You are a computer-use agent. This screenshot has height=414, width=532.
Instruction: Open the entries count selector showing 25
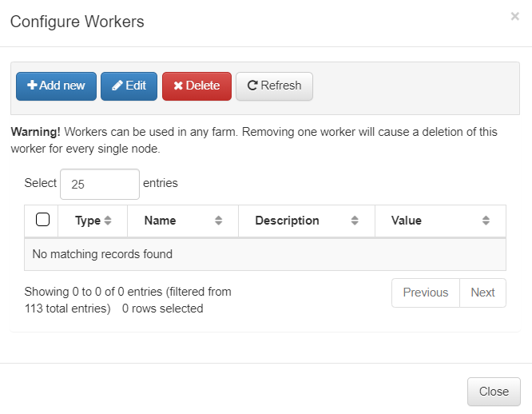[100, 184]
